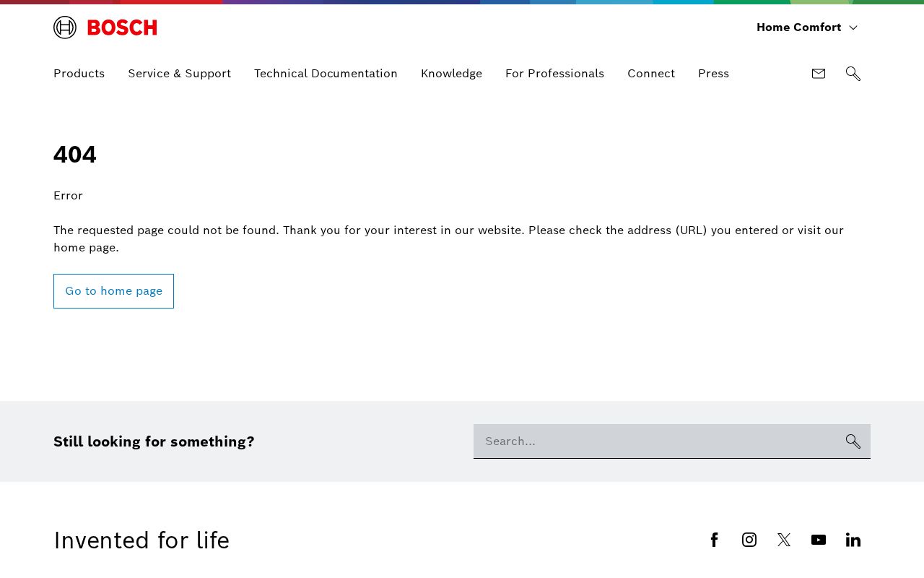Go to the Press section
924x578 pixels.
[713, 74]
